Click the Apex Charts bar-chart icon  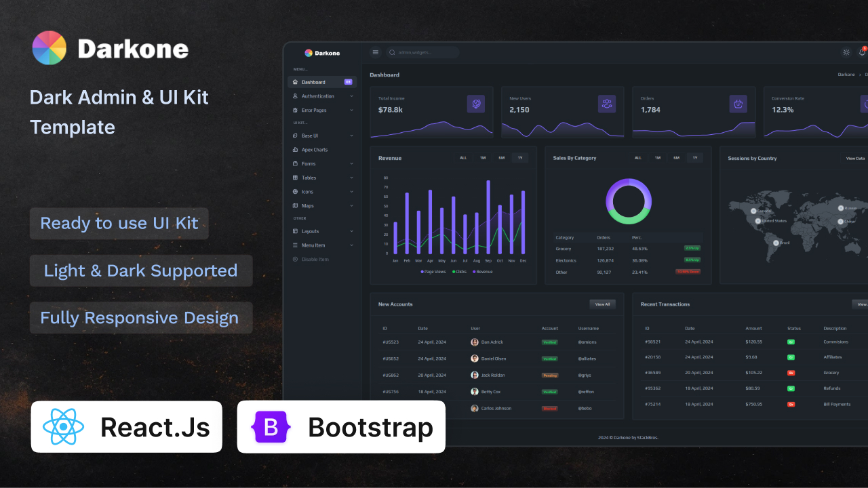(295, 150)
